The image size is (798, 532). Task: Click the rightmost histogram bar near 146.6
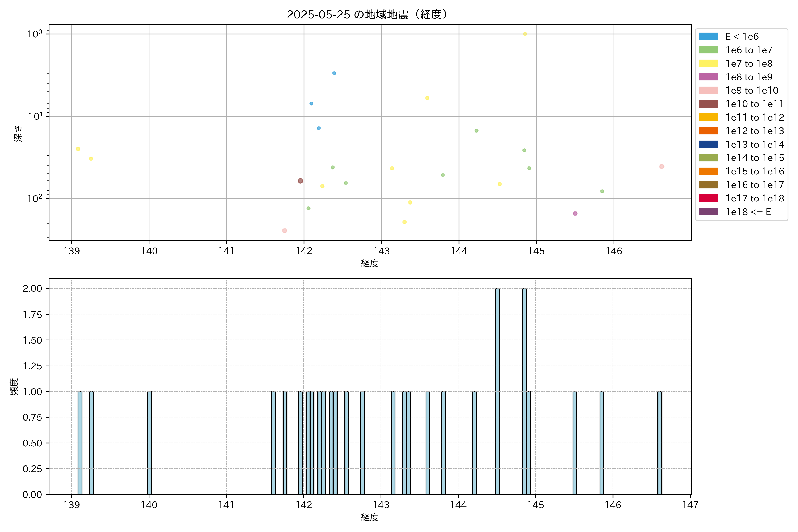click(x=660, y=443)
